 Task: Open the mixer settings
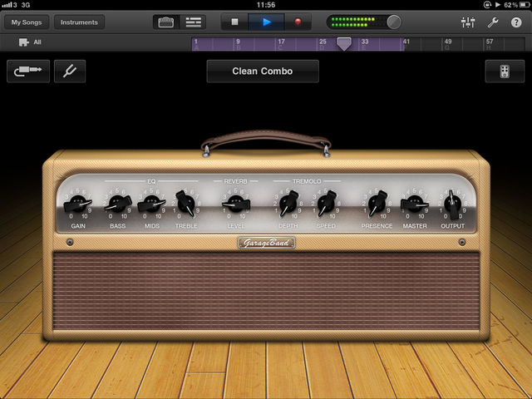point(468,22)
